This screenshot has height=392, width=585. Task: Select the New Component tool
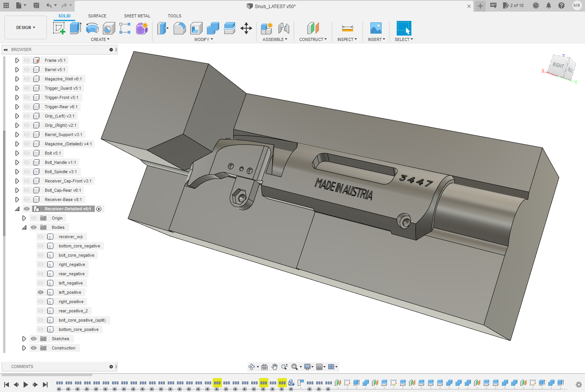pyautogui.click(x=267, y=28)
